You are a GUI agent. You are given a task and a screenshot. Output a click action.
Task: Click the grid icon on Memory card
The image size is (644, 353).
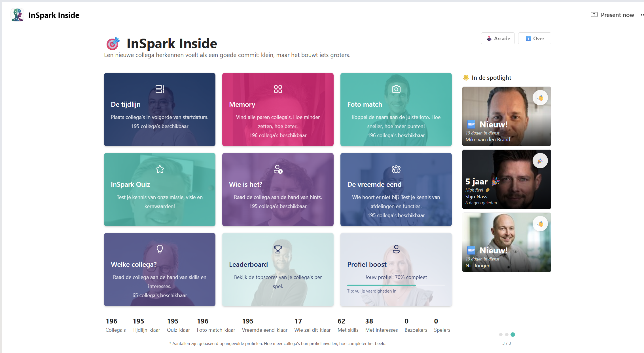[x=278, y=89]
